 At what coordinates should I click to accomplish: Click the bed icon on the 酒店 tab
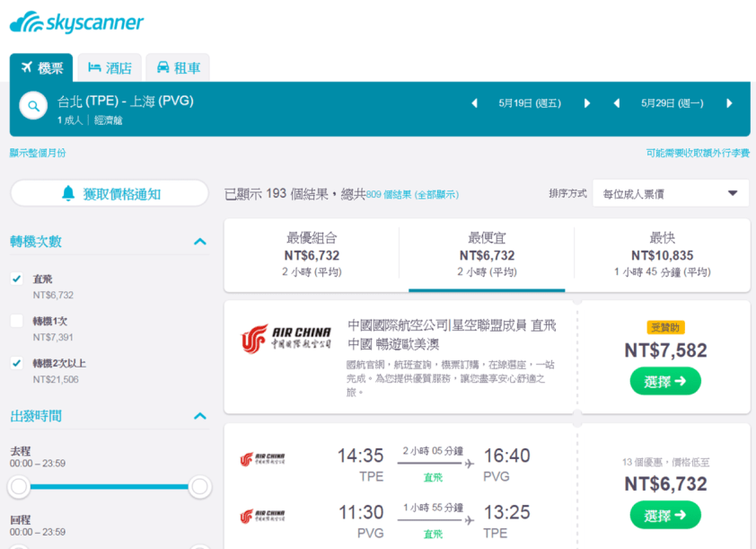pos(92,66)
